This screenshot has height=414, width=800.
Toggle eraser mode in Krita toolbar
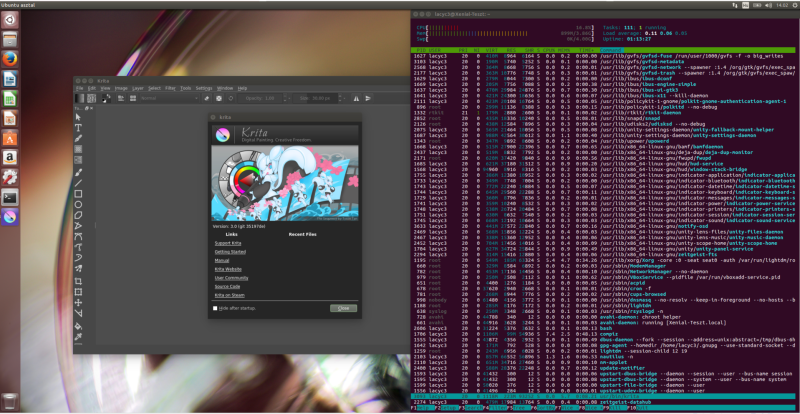[207, 98]
